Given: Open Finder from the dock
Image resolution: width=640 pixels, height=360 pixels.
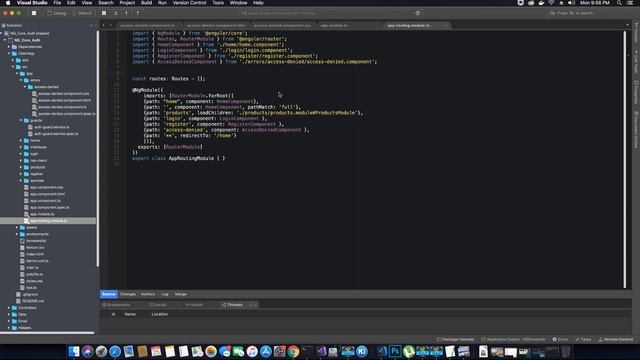Looking at the screenshot, I should [x=74, y=351].
